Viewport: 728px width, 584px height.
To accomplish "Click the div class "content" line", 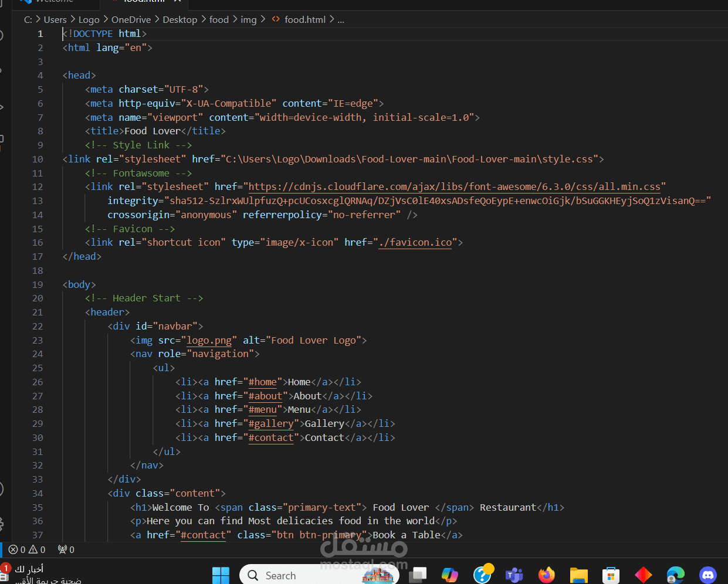I will 167,493.
